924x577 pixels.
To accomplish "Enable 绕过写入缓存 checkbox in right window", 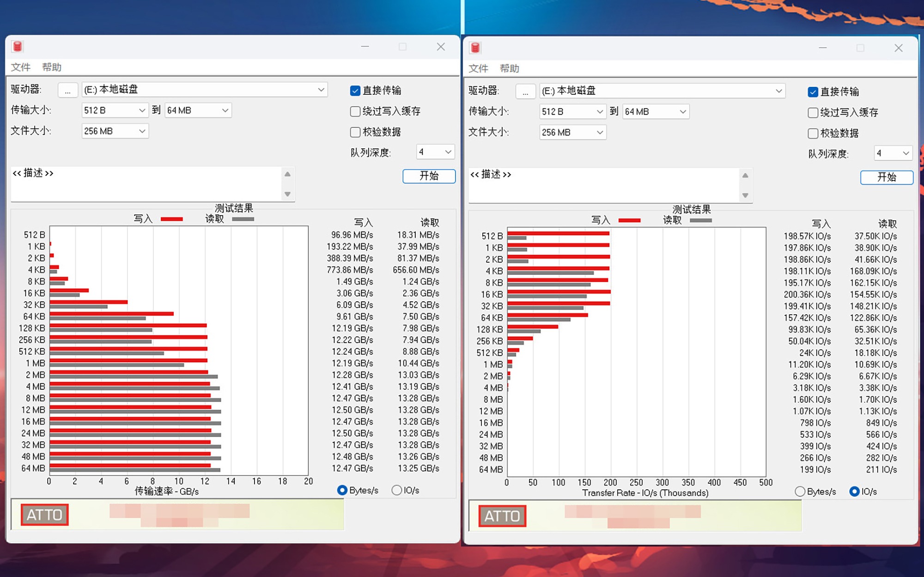I will pyautogui.click(x=813, y=113).
